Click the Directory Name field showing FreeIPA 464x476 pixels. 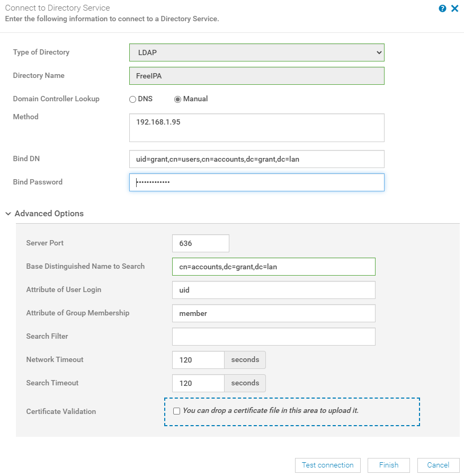pyautogui.click(x=256, y=76)
